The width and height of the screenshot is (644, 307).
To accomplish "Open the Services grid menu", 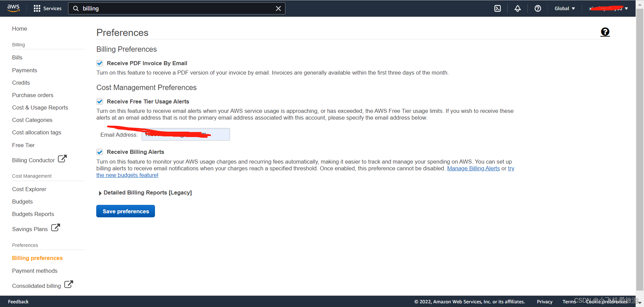I will pyautogui.click(x=48, y=8).
